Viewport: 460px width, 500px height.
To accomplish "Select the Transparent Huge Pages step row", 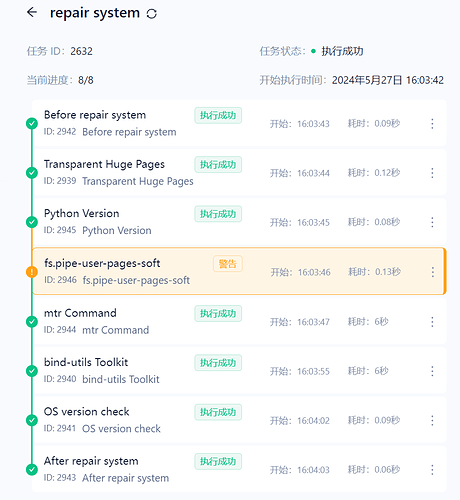I will pyautogui.click(x=239, y=173).
